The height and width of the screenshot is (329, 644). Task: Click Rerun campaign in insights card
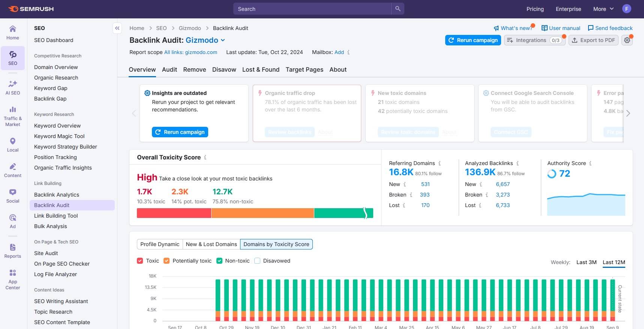click(x=180, y=132)
